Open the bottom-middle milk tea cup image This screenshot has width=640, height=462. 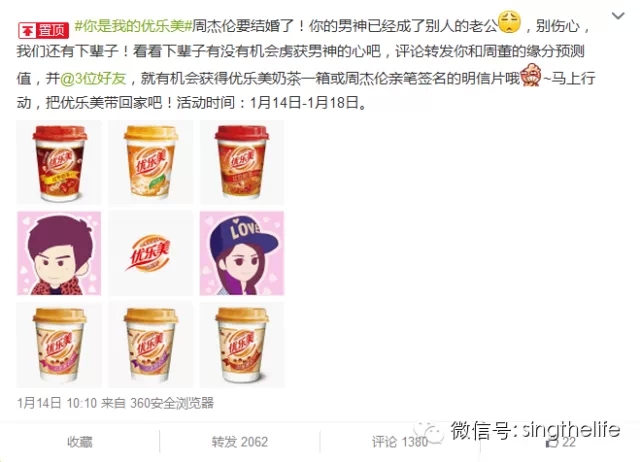click(151, 345)
